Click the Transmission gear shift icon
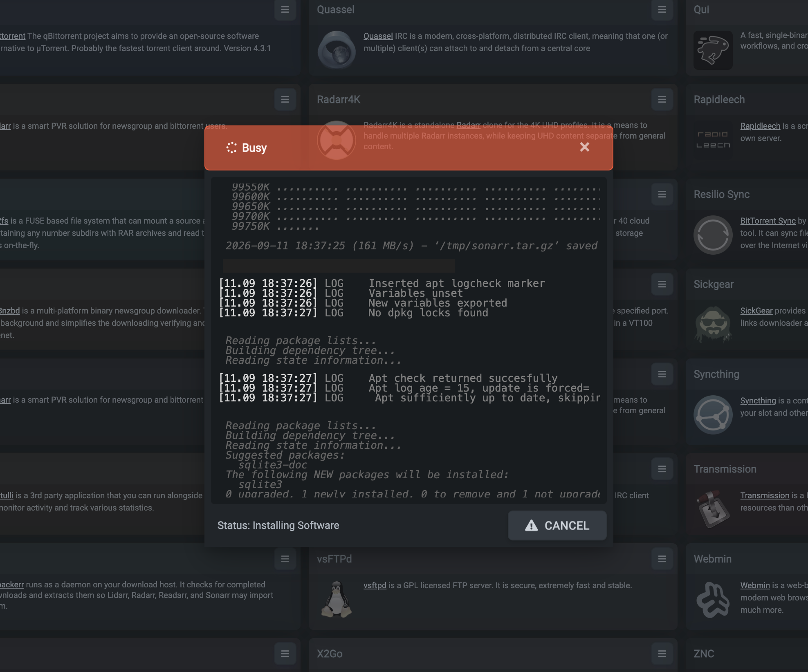The width and height of the screenshot is (808, 672). pyautogui.click(x=713, y=509)
